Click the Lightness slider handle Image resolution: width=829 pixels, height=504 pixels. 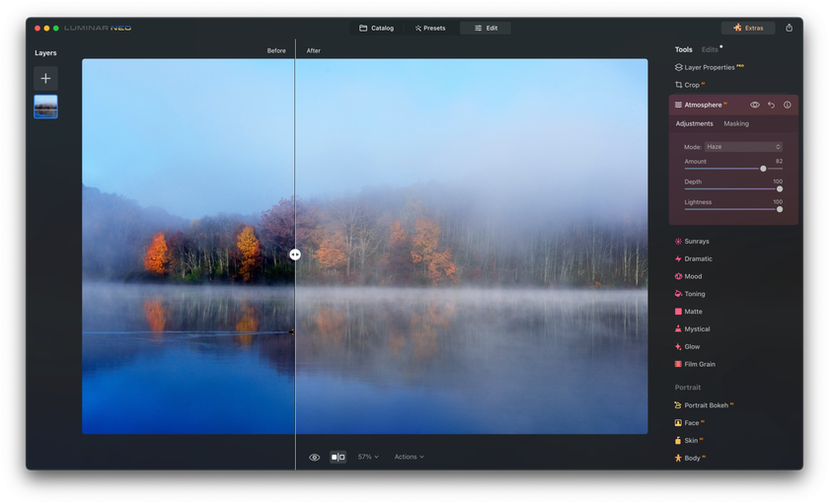(780, 209)
